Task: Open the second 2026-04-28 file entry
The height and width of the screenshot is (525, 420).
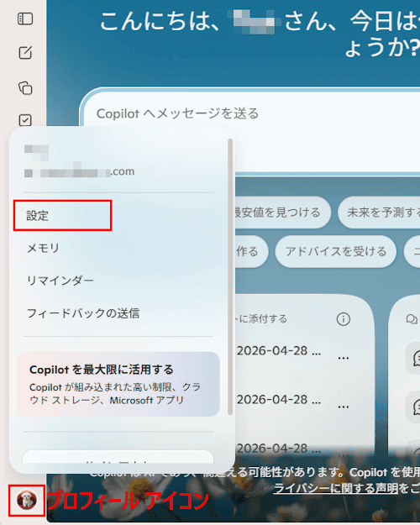Action: pos(279,400)
